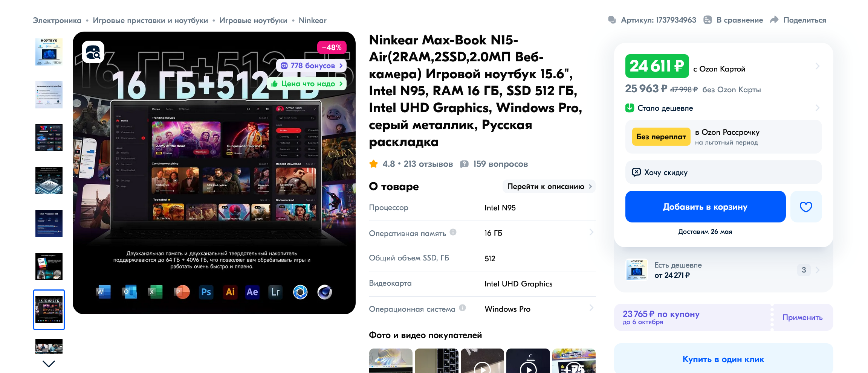Open the 778 бонусов badge
This screenshot has width=868, height=373.
tap(311, 65)
